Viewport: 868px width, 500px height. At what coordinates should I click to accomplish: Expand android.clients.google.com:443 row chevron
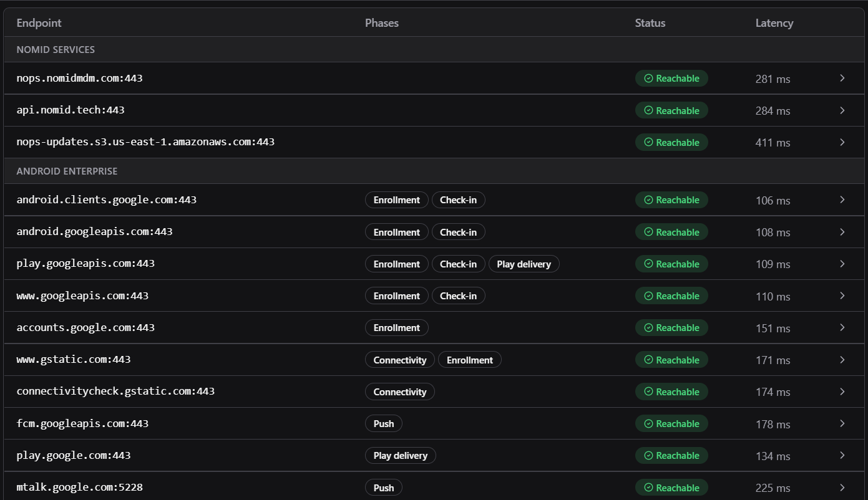coord(842,200)
